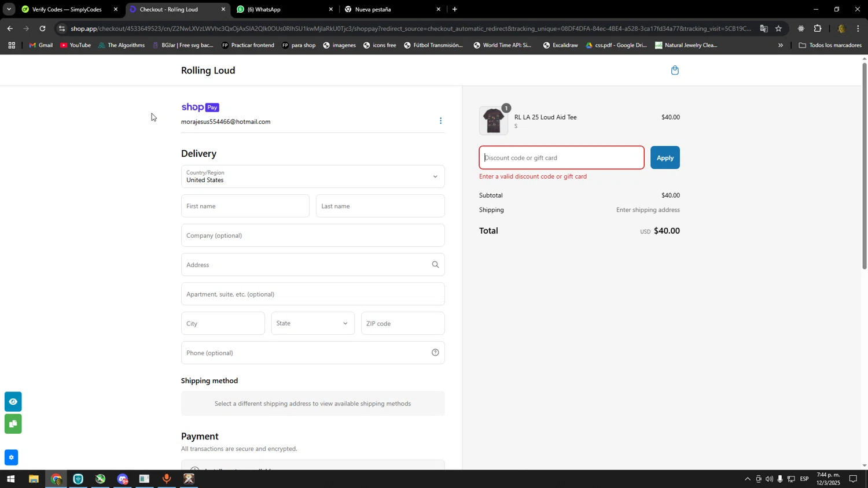This screenshot has height=488, width=868.
Task: Open the Chrome extensions puzzle icon
Action: 818,28
